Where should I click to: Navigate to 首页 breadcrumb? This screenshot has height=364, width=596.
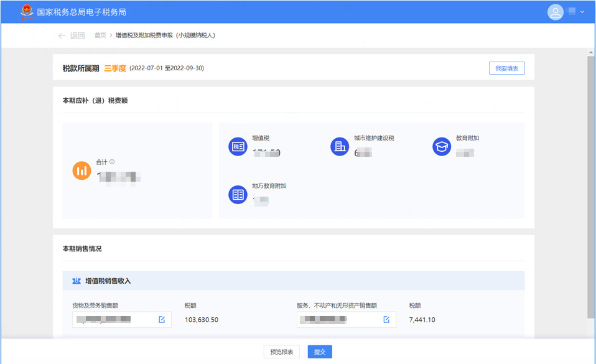100,35
